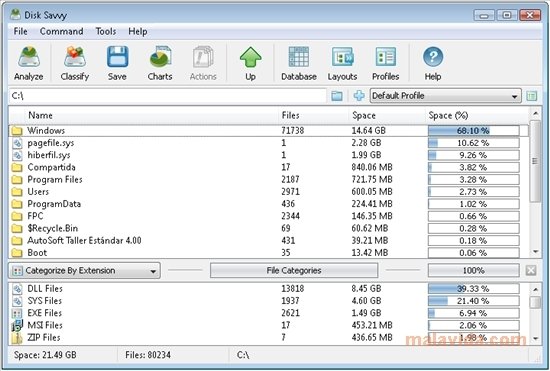Go up one directory level
Viewport: 550px width, 371px height.
click(250, 63)
